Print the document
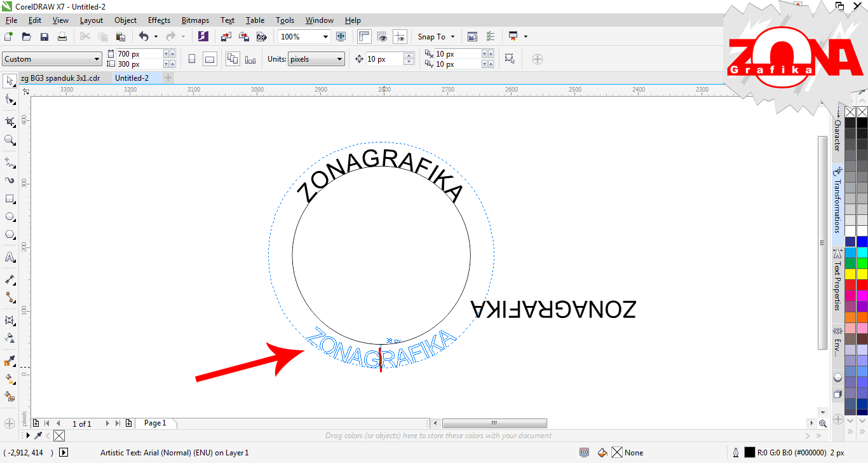868x463 pixels. pos(62,37)
